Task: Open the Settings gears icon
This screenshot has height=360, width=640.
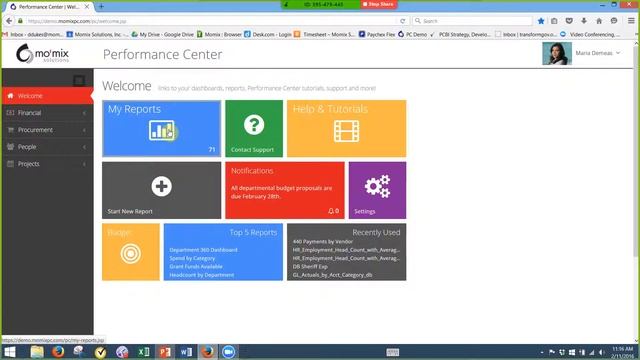Action: point(378,187)
